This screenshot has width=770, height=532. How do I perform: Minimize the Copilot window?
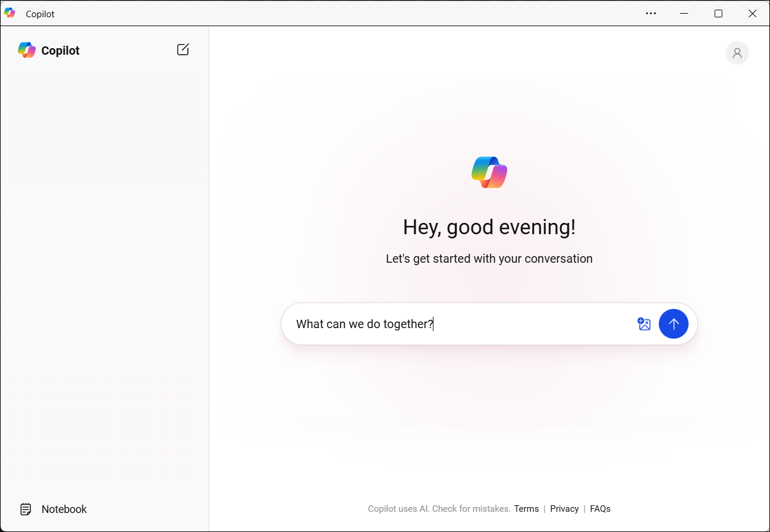coord(684,13)
